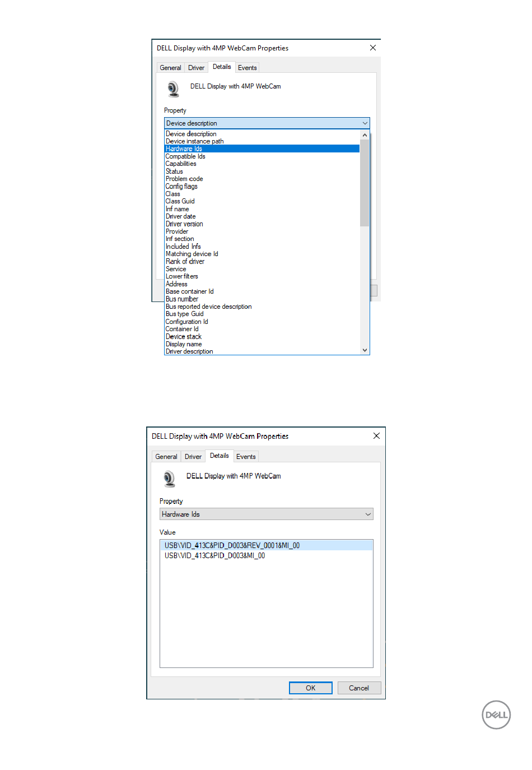Select Included Infs entry
This screenshot has height=770, width=532.
tap(262, 247)
